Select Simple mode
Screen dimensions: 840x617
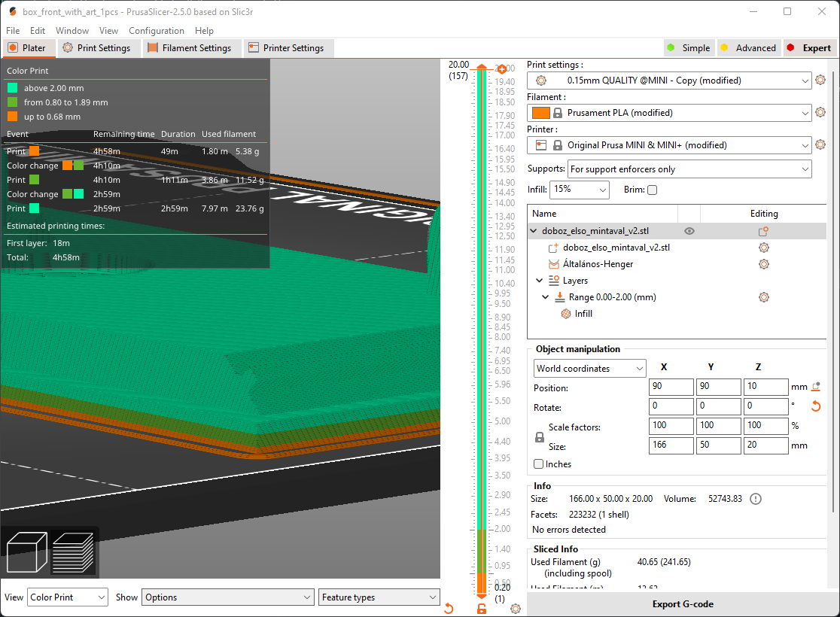(x=689, y=47)
